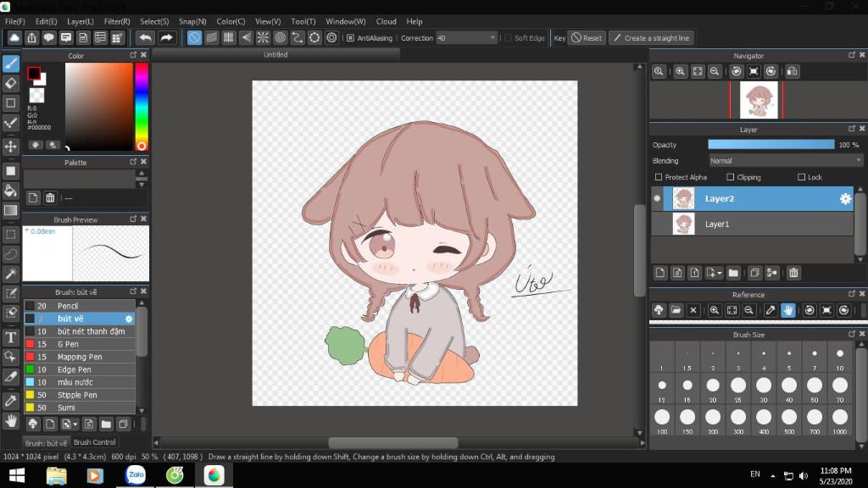
Task: Select the Move tool
Action: point(10,147)
